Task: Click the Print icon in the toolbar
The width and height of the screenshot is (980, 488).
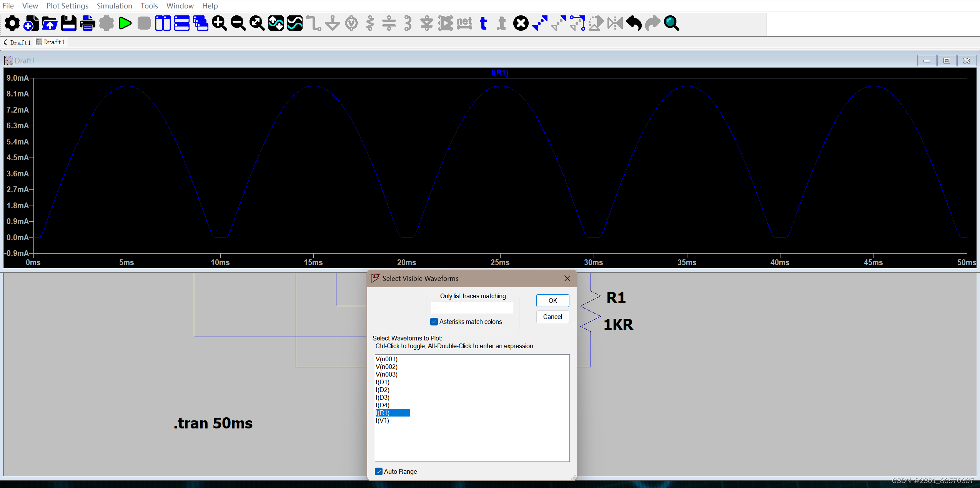Action: [88, 23]
